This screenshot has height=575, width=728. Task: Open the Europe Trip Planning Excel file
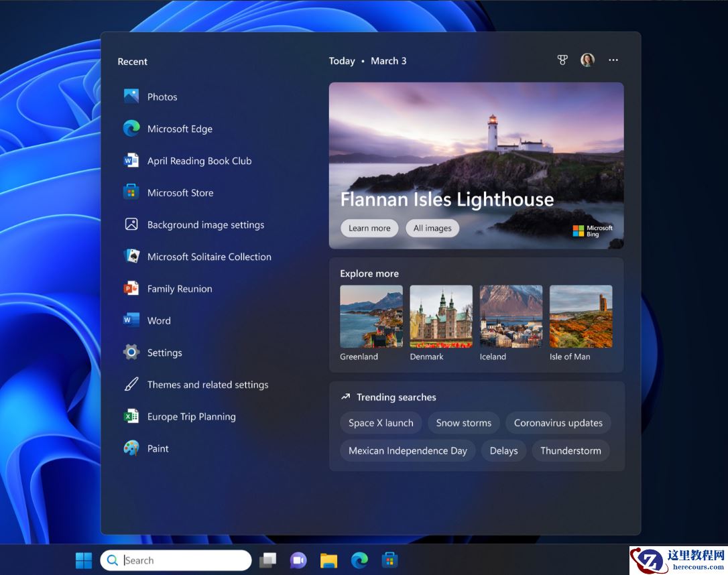point(191,416)
